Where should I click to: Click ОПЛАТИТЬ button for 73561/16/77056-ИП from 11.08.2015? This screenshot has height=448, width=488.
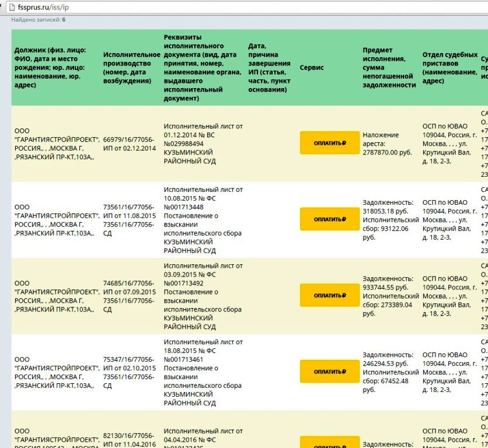[330, 219]
